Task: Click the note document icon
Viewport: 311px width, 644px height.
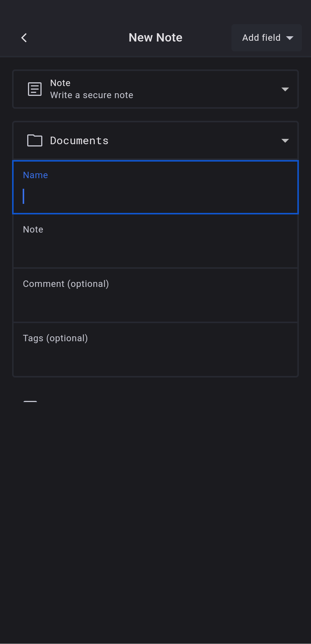Action: [x=35, y=89]
